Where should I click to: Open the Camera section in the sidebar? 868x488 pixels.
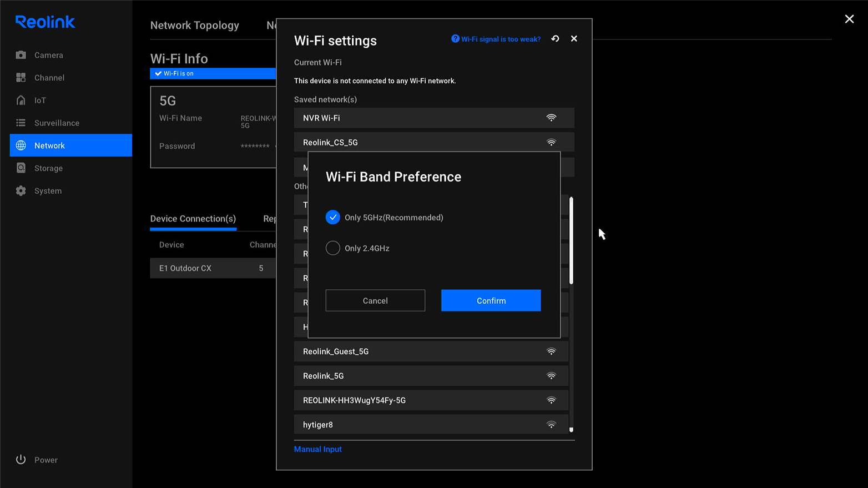point(49,55)
